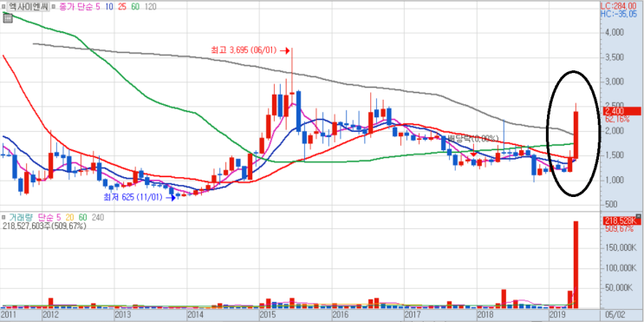Click the large red candle reaching 2,400
This screenshot has width=644, height=322.
(576, 135)
